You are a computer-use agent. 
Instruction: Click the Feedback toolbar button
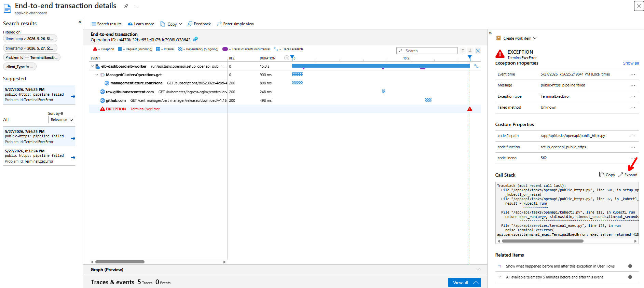point(199,24)
